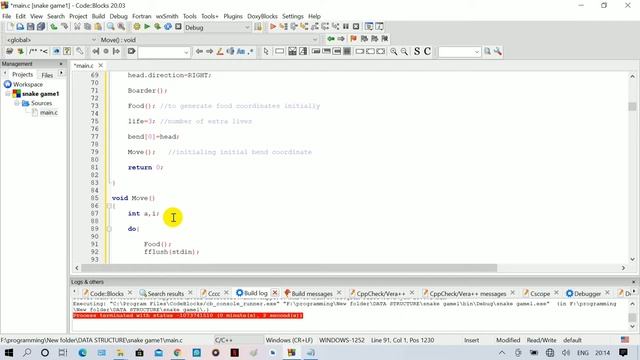Close the Build log tab

click(x=275, y=293)
